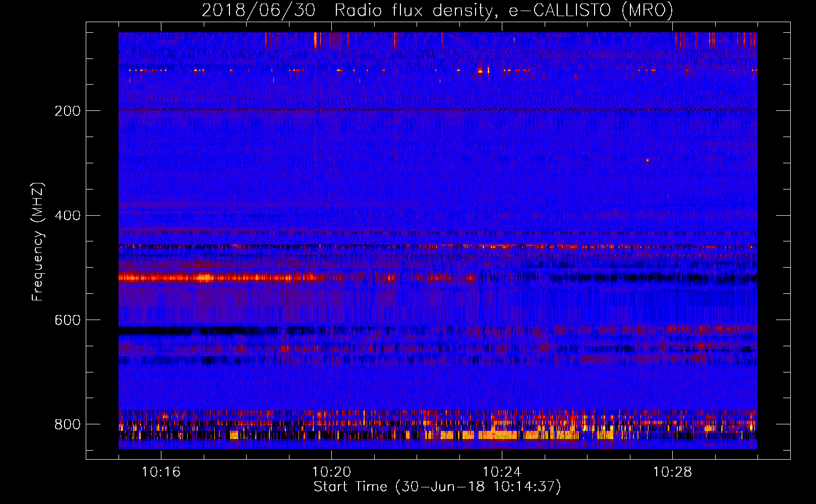Click the '800' frequency tick label

click(x=68, y=425)
